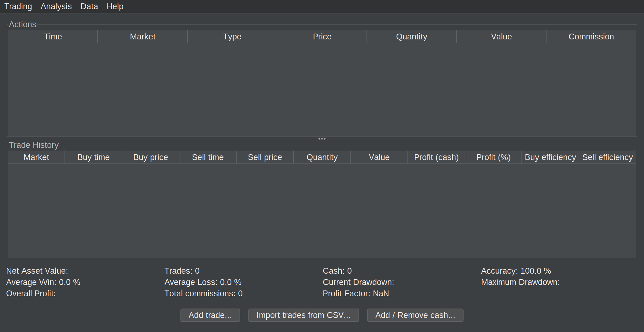Viewport: 644px width, 332px height.
Task: Click the Add trade... button
Action: pyautogui.click(x=210, y=315)
